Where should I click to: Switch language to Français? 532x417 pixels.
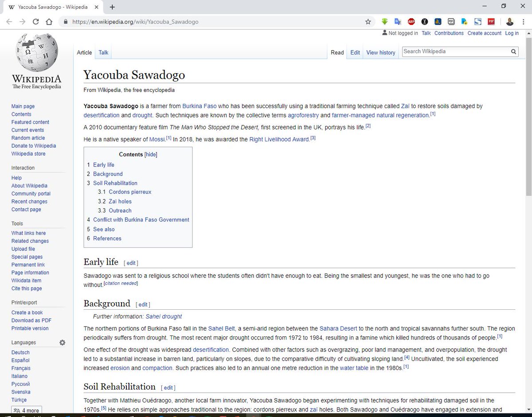tap(21, 368)
